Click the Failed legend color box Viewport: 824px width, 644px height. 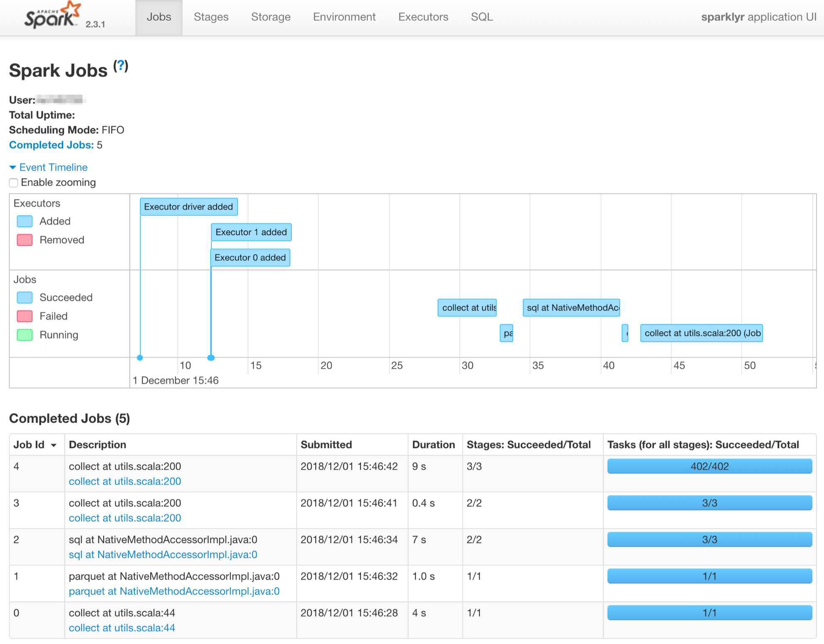pyautogui.click(x=25, y=316)
